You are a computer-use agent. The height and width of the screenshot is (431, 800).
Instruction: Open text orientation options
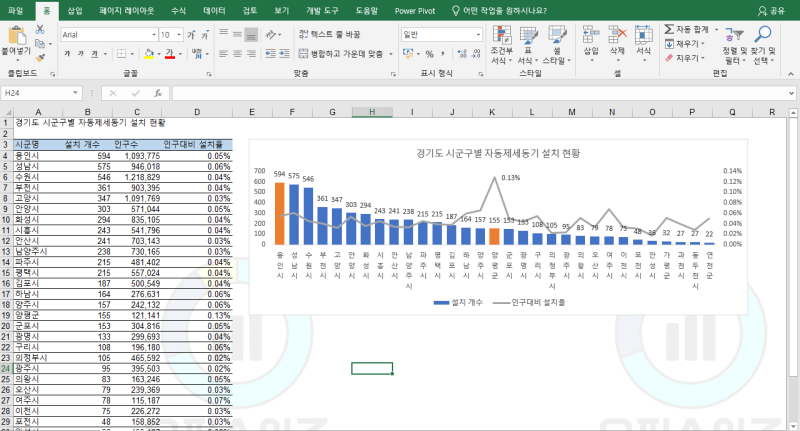(x=271, y=34)
